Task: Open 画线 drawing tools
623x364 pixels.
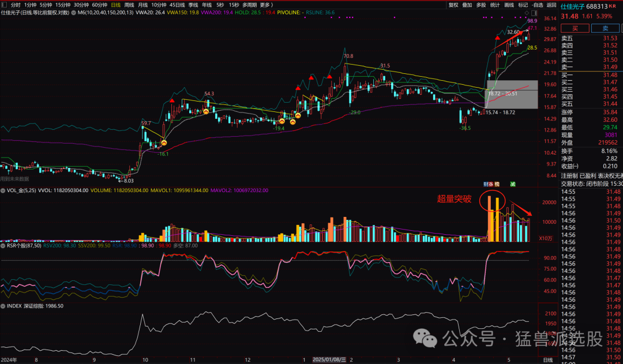Action: tap(509, 5)
